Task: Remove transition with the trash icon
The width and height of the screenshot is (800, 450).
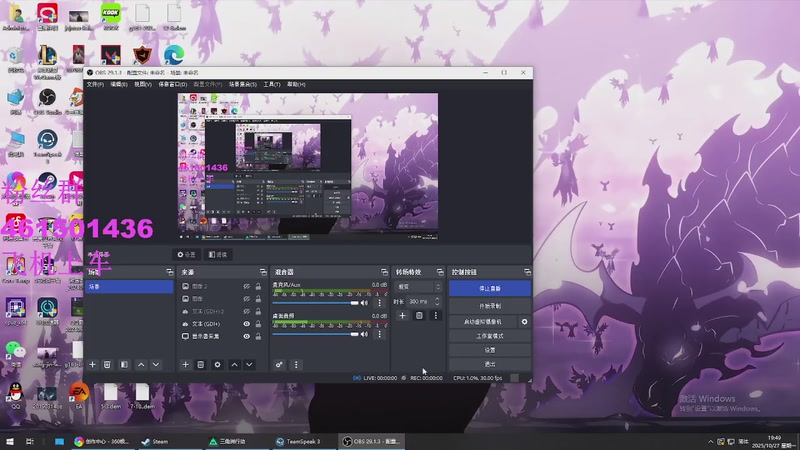Action: click(x=419, y=315)
